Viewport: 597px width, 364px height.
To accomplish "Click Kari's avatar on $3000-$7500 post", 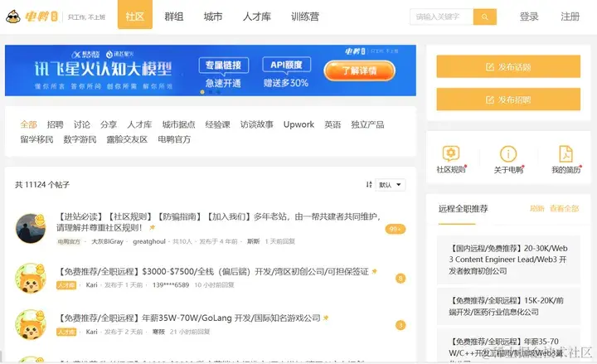I will pos(31,279).
